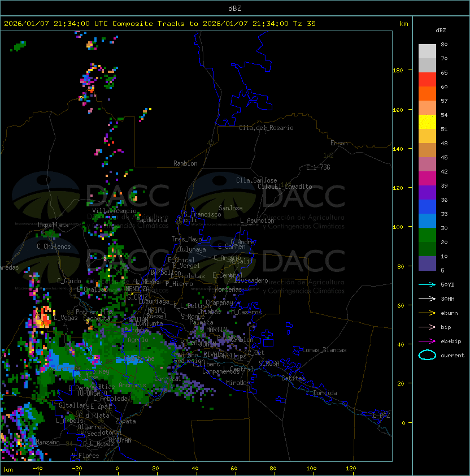Click the 'Lomas_Blancas' map label
The image size is (470, 476).
324,350
